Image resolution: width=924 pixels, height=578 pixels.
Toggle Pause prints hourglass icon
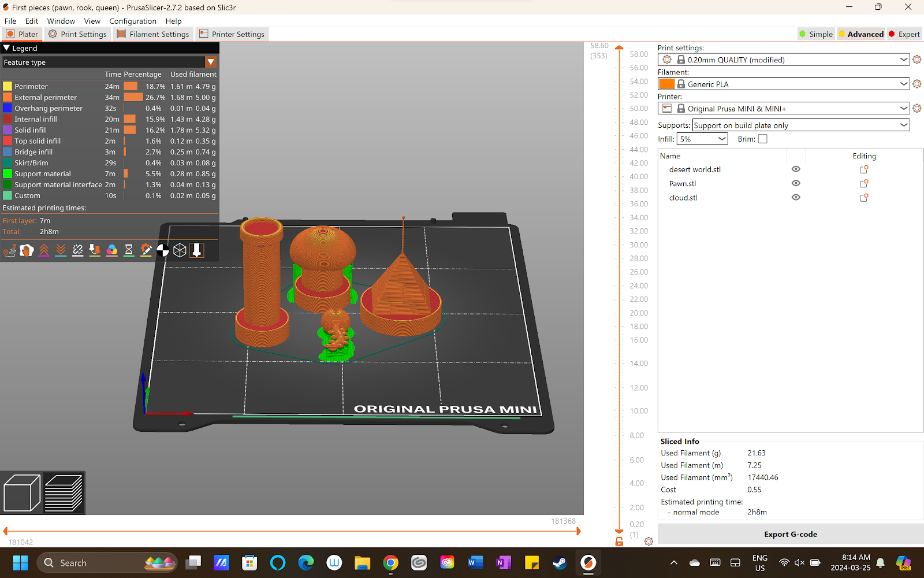click(129, 250)
